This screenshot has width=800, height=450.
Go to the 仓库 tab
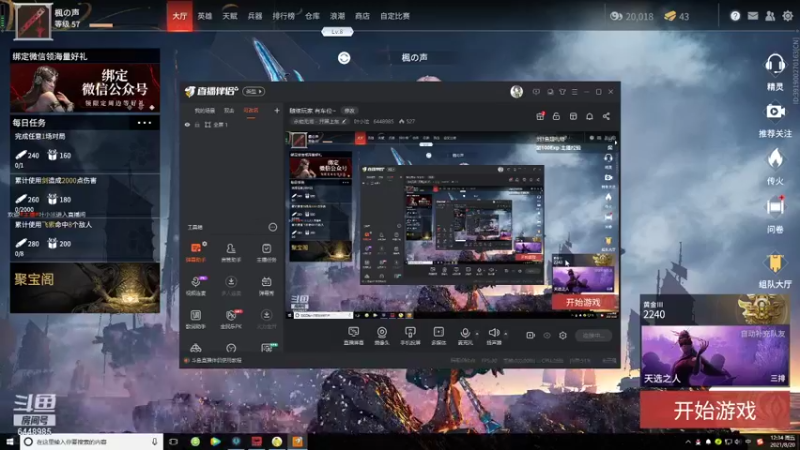coord(312,16)
